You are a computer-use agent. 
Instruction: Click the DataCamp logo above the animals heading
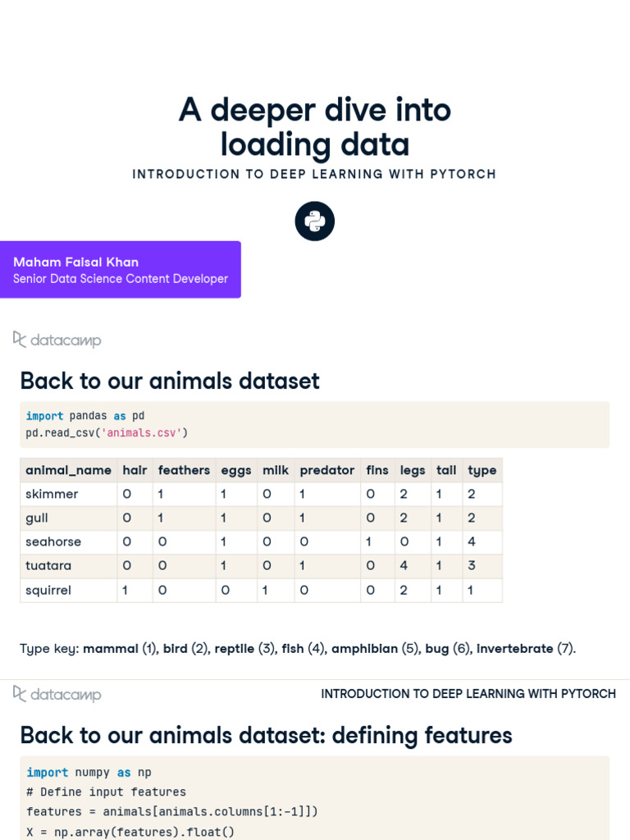[57, 340]
